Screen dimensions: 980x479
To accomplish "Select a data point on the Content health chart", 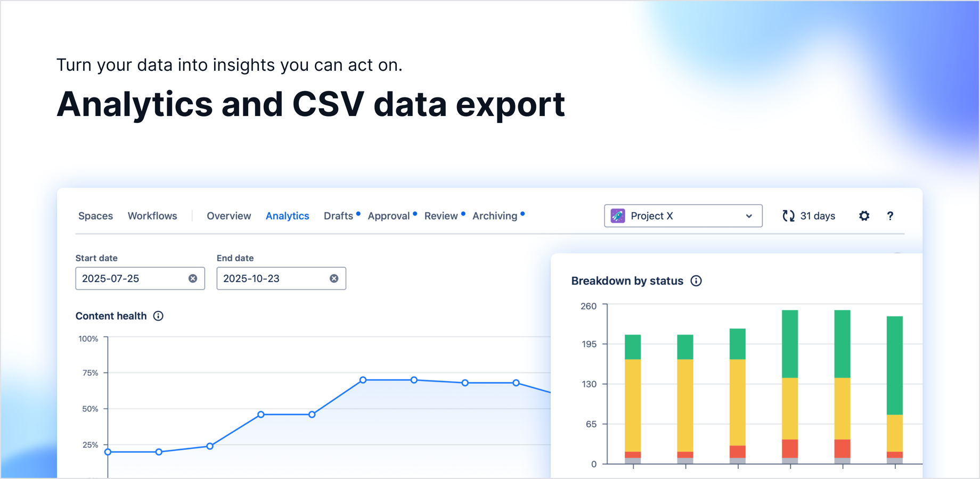I will click(363, 379).
